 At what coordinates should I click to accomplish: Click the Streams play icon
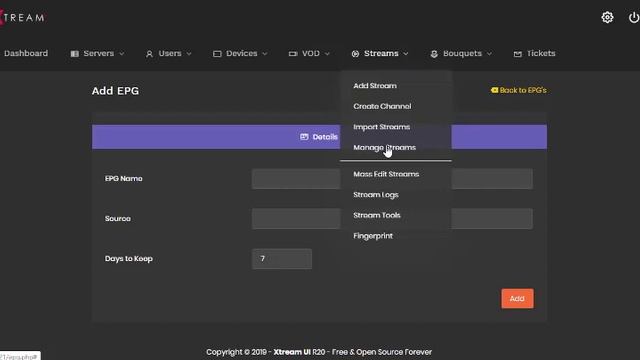click(355, 54)
